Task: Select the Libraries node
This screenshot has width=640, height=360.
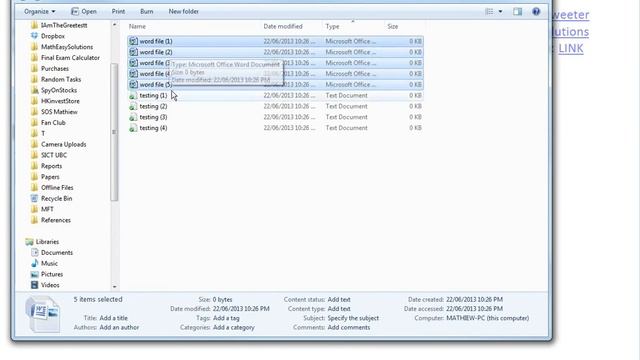Action: click(47, 242)
